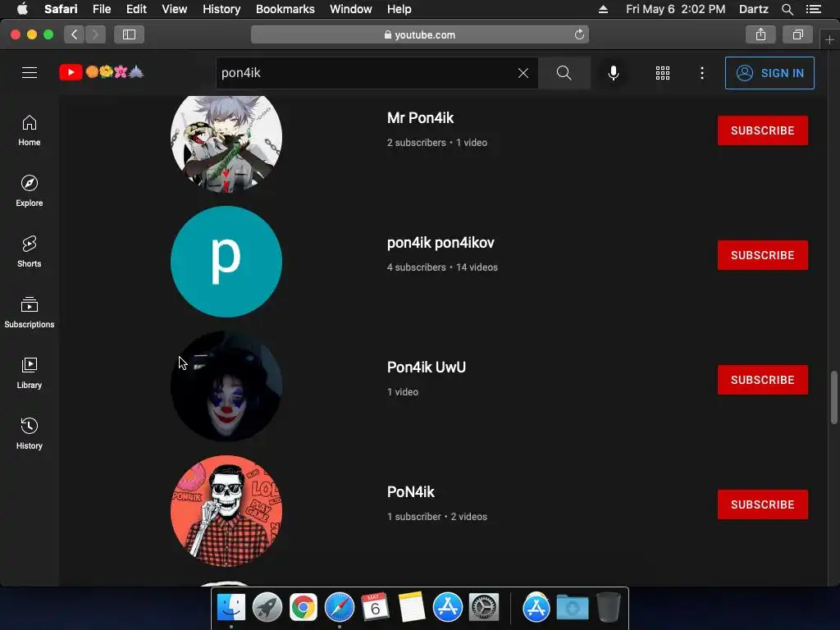The image size is (840, 630).
Task: Open the History menu in menu bar
Action: 221,9
